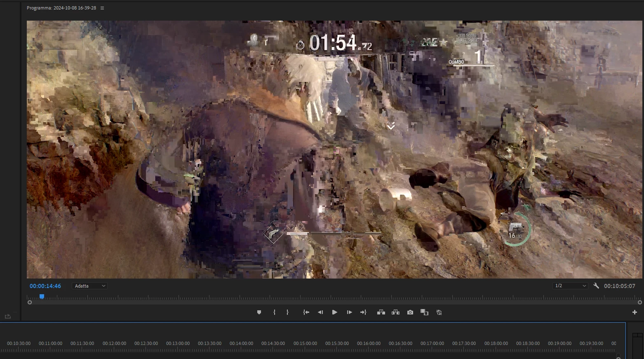Click the Extract button
The image size is (644, 359).
click(x=395, y=312)
